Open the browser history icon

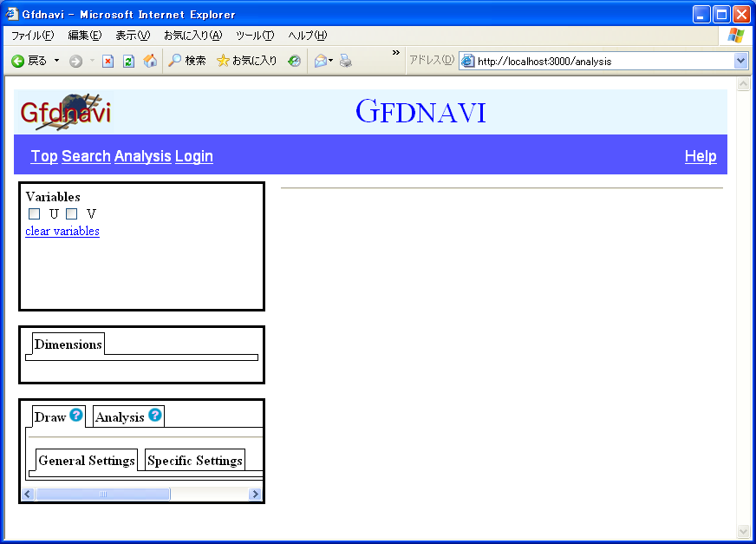click(x=295, y=61)
